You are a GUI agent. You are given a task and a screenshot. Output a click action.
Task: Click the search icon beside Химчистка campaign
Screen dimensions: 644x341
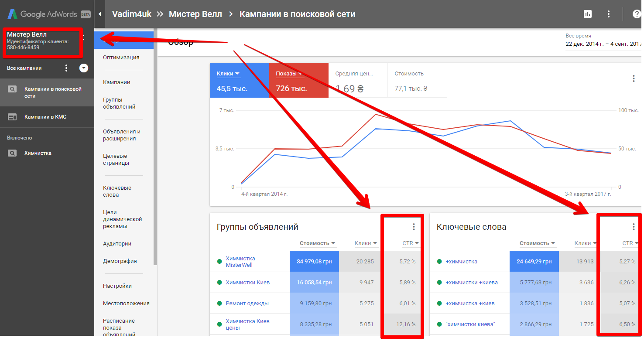click(x=12, y=153)
